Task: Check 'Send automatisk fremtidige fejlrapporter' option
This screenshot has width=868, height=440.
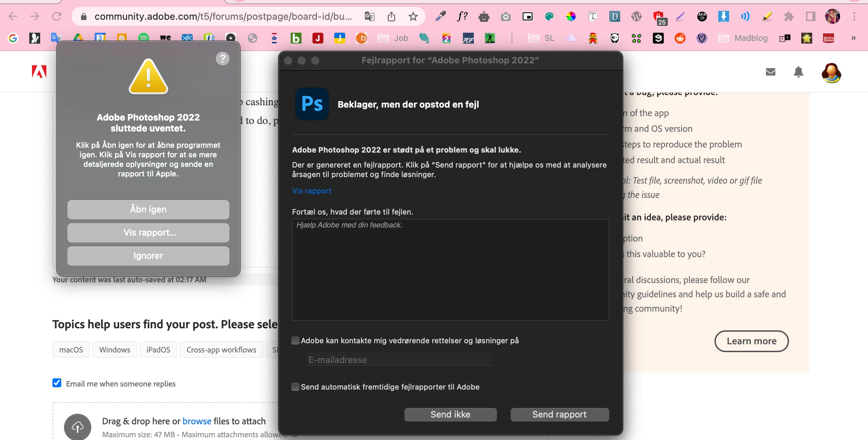Action: tap(295, 387)
